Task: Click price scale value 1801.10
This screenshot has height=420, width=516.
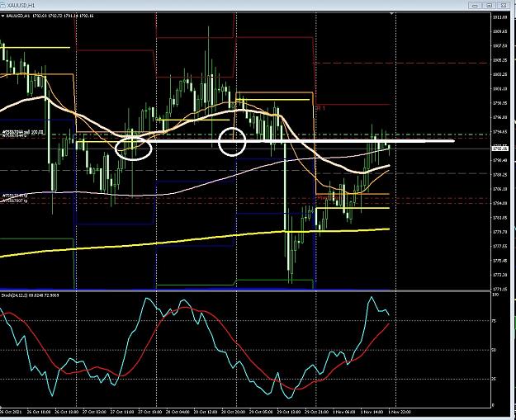Action: 499,89
